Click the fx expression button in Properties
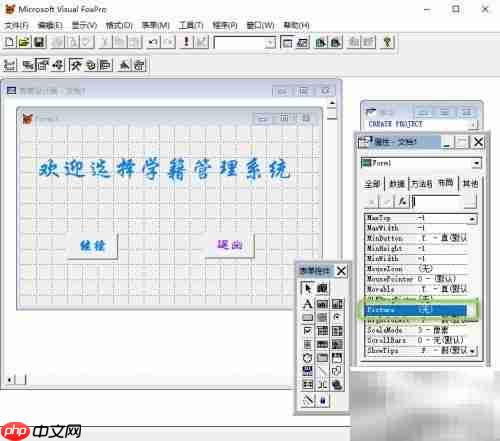This screenshot has width=500, height=441. point(403,201)
